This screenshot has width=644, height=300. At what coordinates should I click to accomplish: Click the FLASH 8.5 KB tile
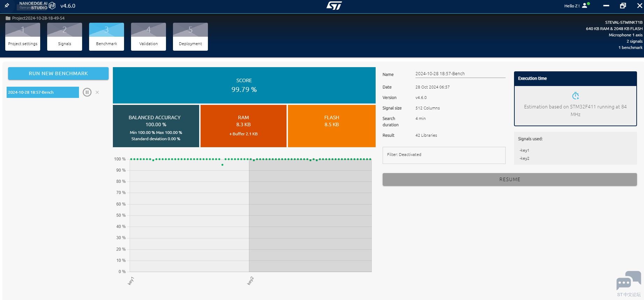(332, 126)
